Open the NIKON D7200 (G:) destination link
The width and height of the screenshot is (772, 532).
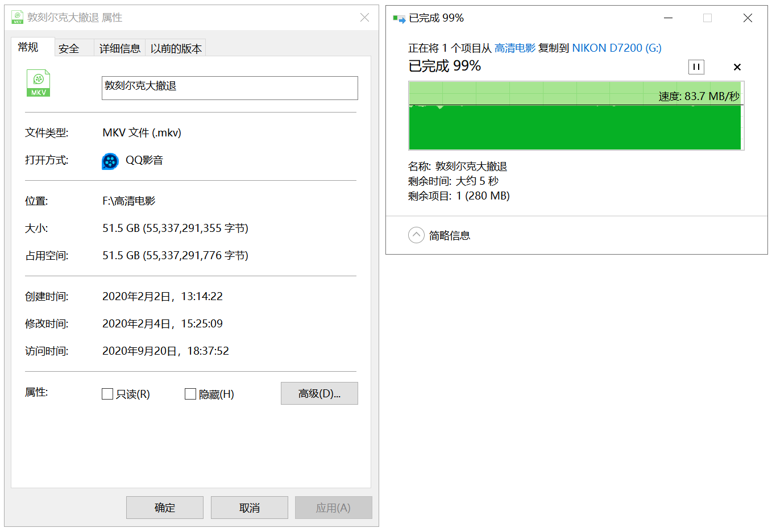point(616,48)
